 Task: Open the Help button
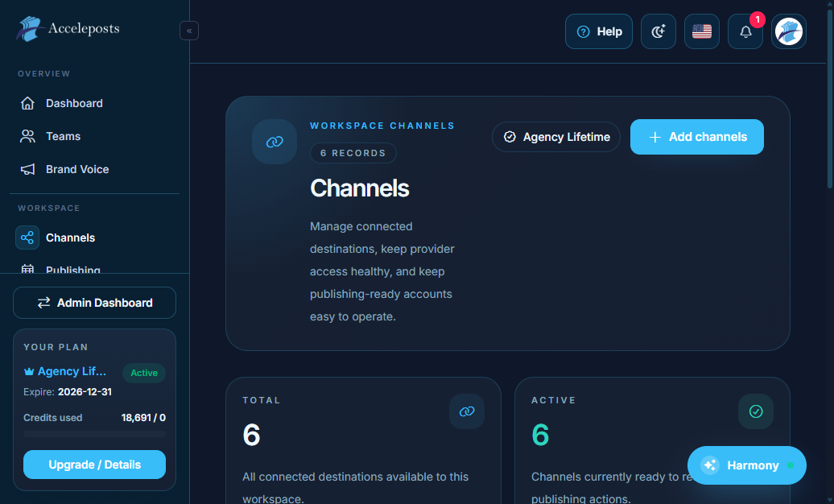click(599, 31)
